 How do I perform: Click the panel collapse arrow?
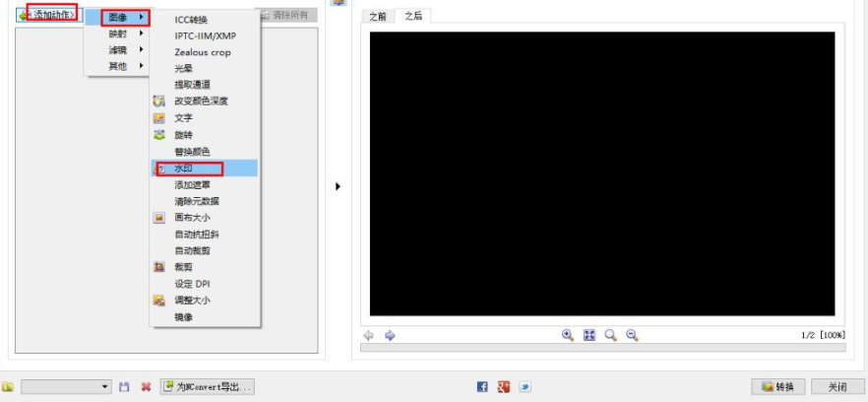[x=339, y=186]
